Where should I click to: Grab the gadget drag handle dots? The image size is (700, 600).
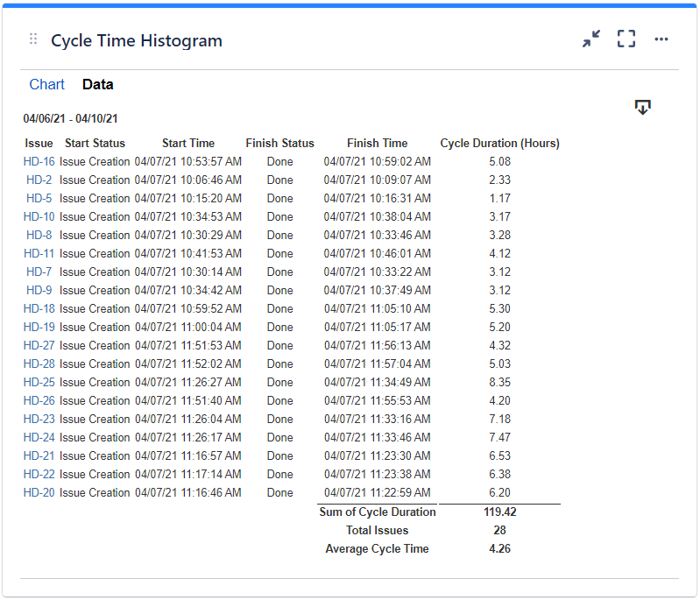33,39
